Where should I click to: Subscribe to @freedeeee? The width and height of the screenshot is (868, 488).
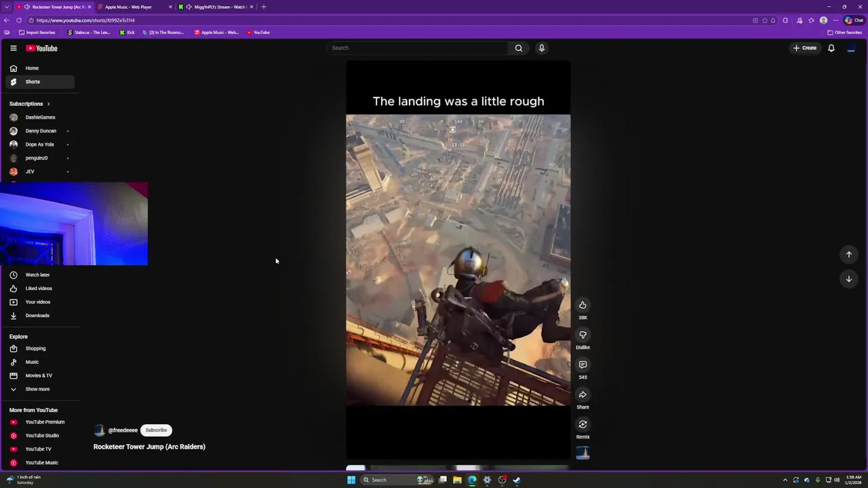pyautogui.click(x=156, y=430)
